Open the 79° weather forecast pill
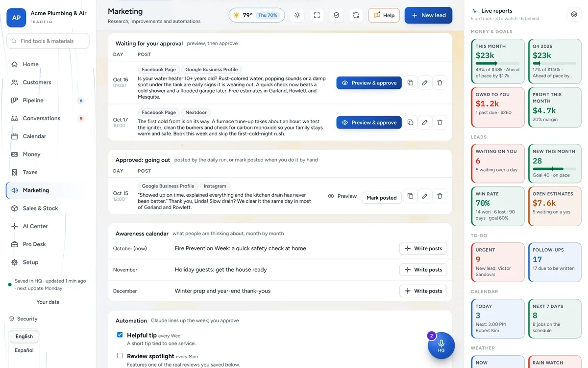The width and height of the screenshot is (588, 368). (257, 15)
